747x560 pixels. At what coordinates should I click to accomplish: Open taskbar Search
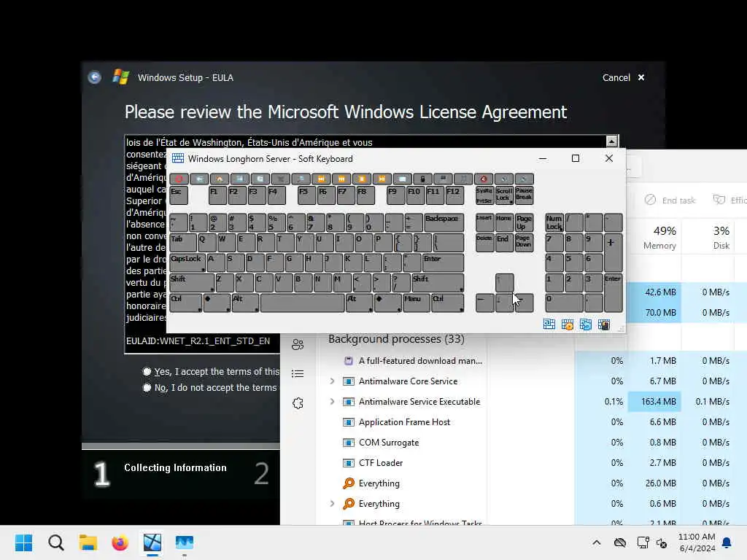tap(55, 542)
